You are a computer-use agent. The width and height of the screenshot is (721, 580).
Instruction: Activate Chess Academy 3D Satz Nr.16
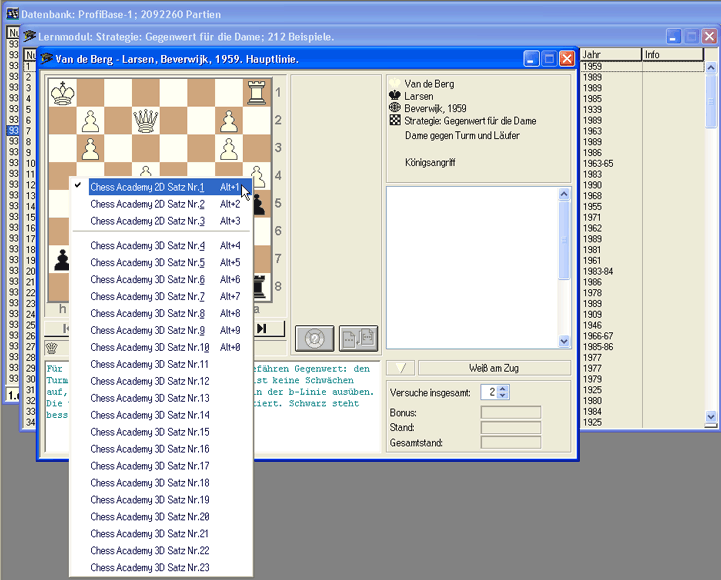162,449
